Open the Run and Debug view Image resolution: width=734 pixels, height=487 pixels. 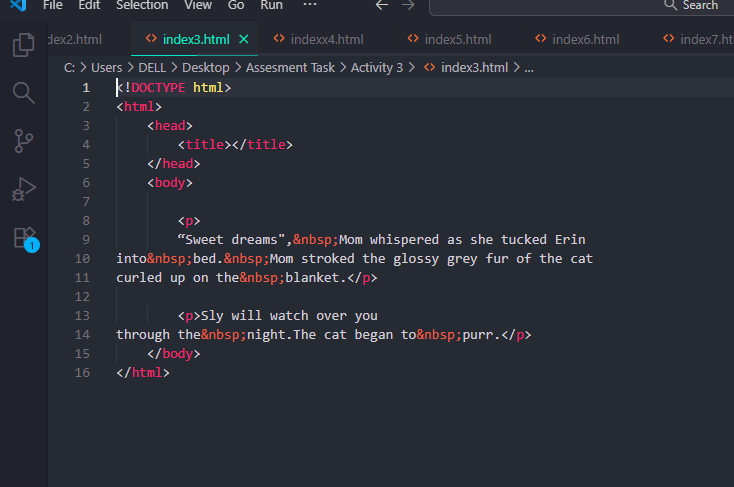tap(23, 189)
